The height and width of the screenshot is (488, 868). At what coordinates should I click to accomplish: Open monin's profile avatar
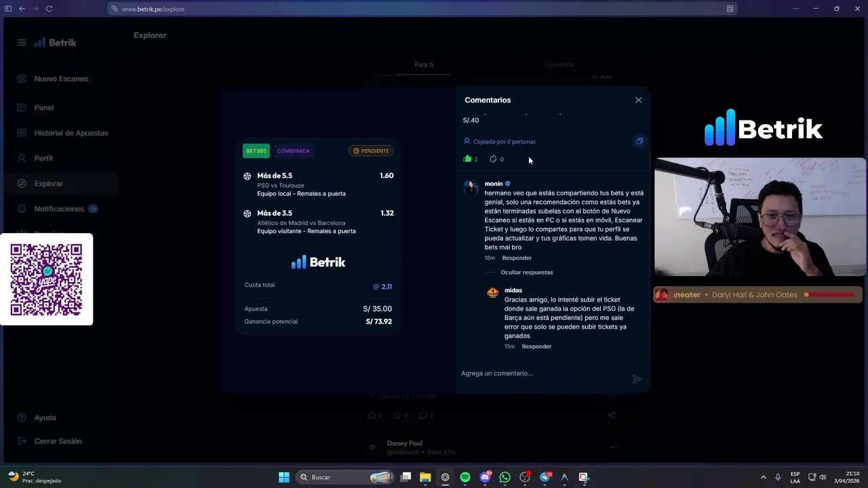[x=471, y=188]
